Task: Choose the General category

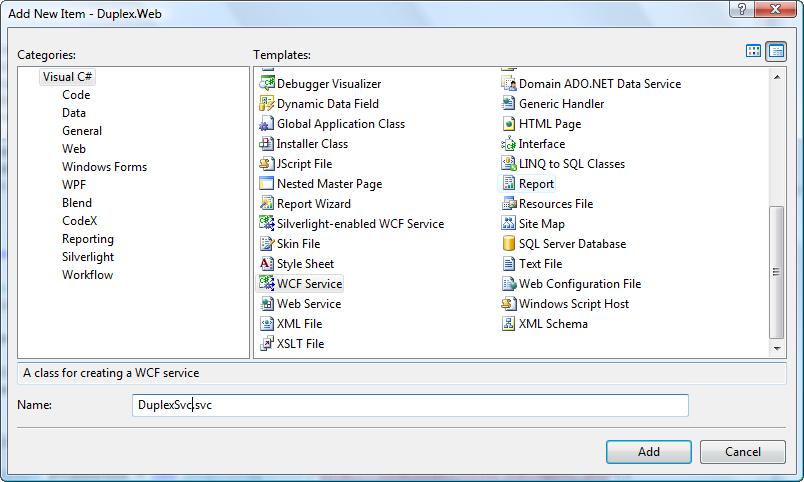Action: point(82,131)
